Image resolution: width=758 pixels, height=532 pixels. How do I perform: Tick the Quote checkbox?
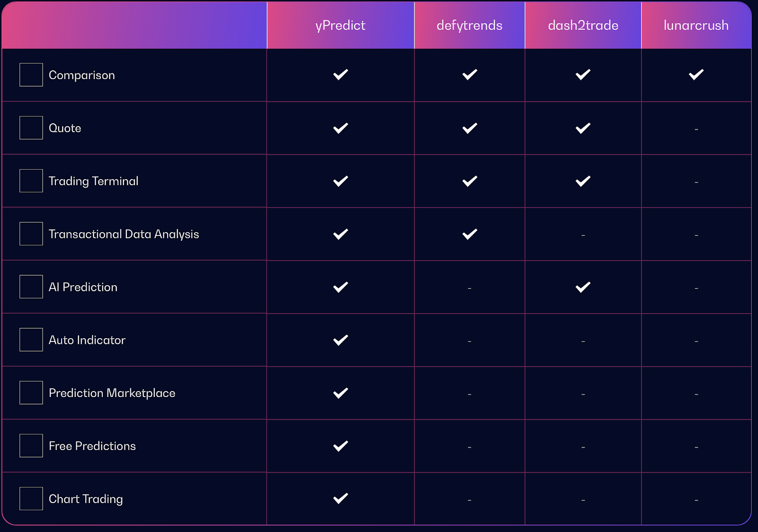(31, 128)
